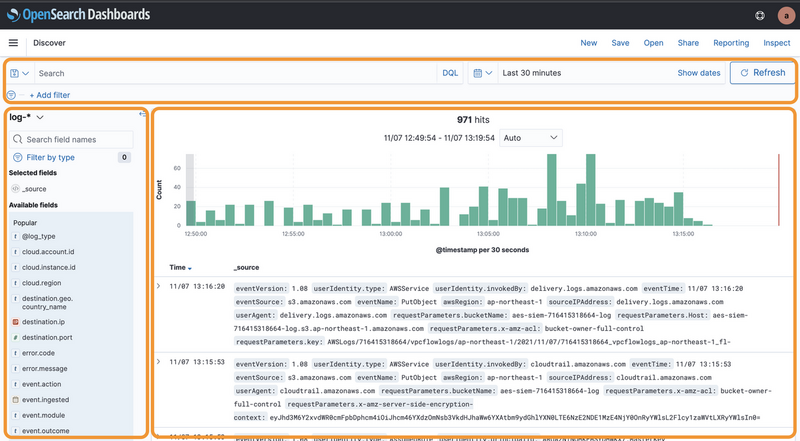This screenshot has width=800, height=441.
Task: Collapse the fields sidebar arrow icon
Action: (x=142, y=114)
